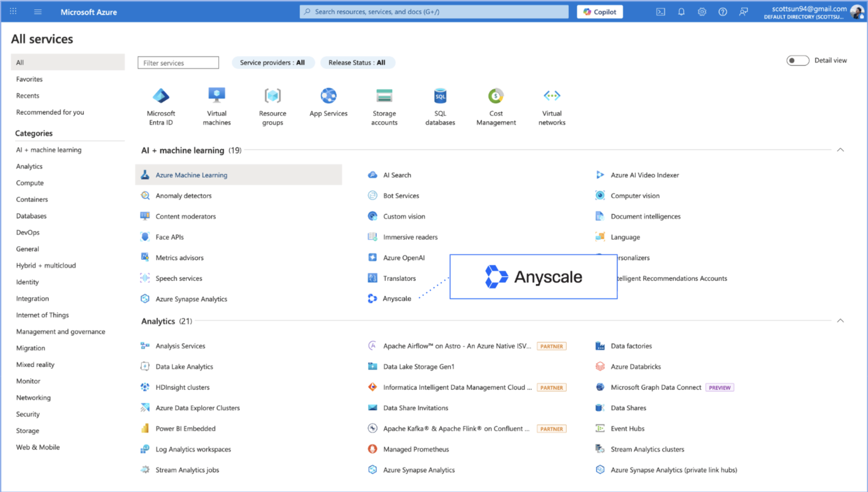Screen dimensions: 868x492
Task: Collapse the Analytics section
Action: click(841, 321)
